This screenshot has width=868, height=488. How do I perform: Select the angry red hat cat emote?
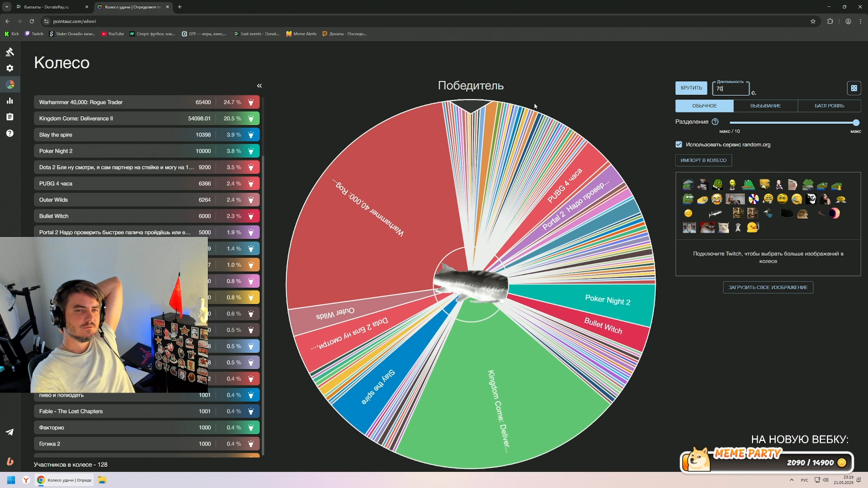pyautogui.click(x=707, y=227)
